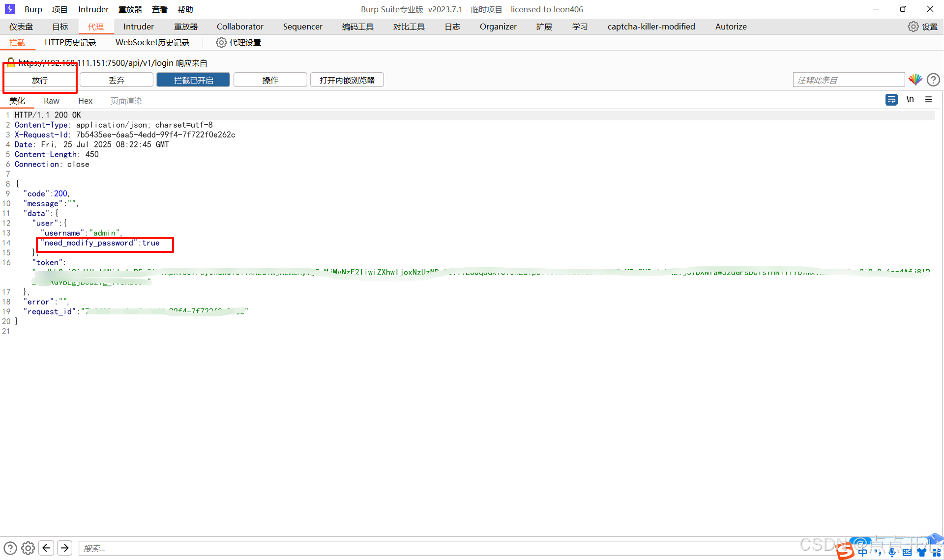
Task: Click the IME soft keyboard icon
Action: pos(907,553)
